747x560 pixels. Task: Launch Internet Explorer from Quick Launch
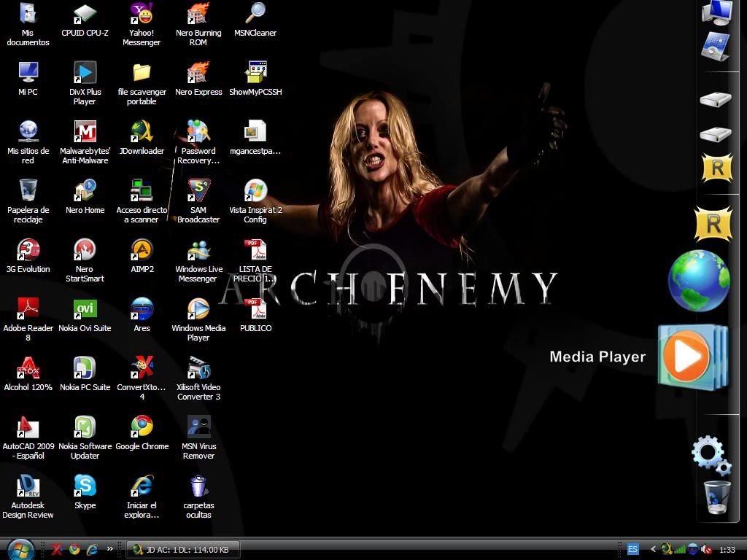pyautogui.click(x=92, y=550)
